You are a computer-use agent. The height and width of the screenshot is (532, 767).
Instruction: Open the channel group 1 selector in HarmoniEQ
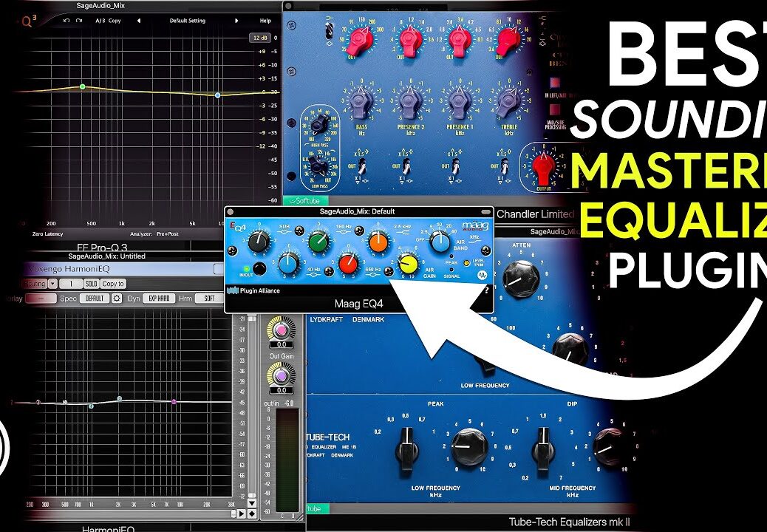[x=70, y=284]
